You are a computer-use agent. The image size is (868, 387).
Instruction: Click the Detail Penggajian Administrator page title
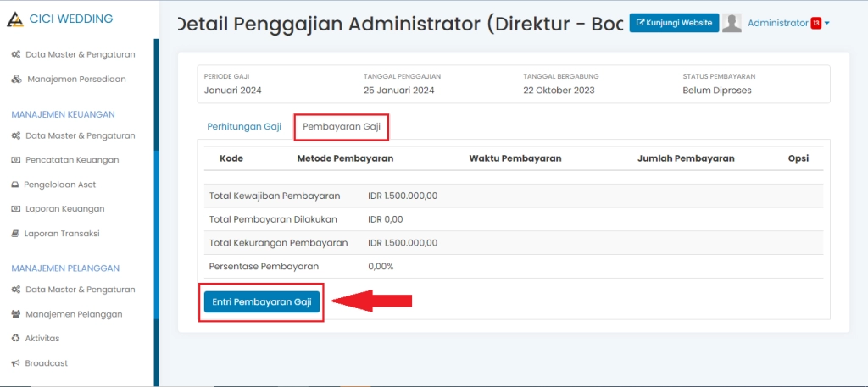(x=401, y=23)
